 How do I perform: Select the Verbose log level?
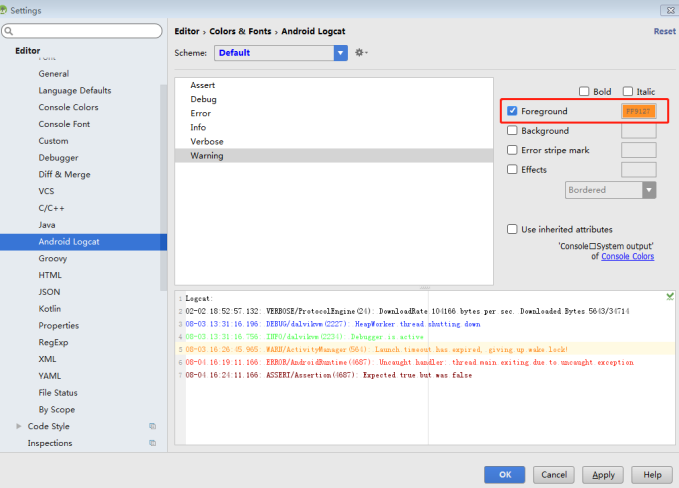click(x=334, y=142)
